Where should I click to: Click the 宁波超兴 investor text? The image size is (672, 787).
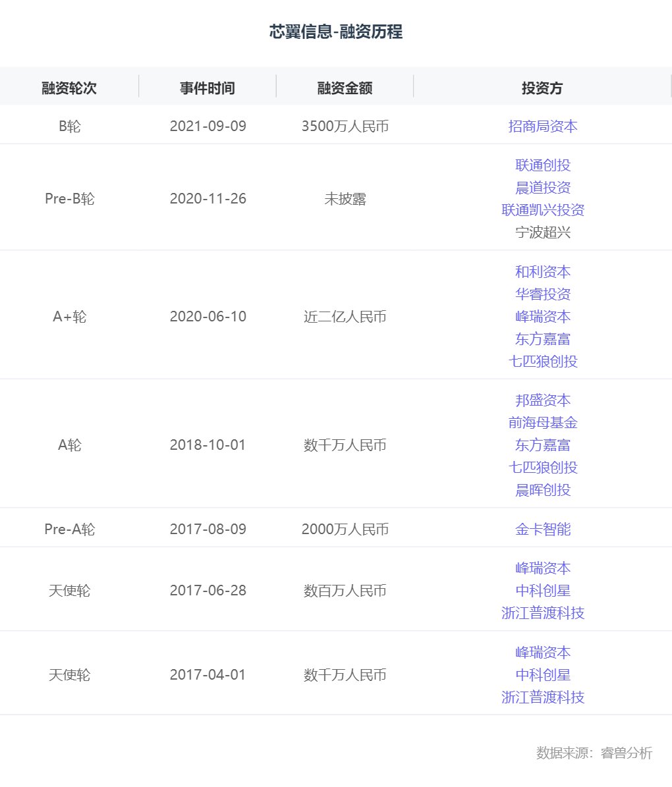[542, 232]
